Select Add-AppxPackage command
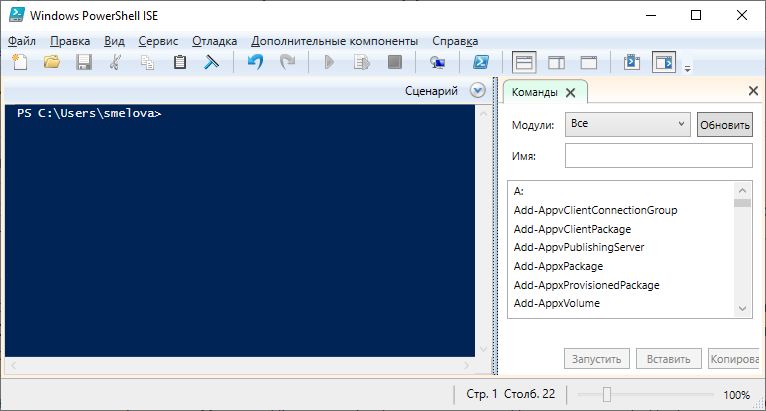Screen dimensions: 766x411 [558, 266]
